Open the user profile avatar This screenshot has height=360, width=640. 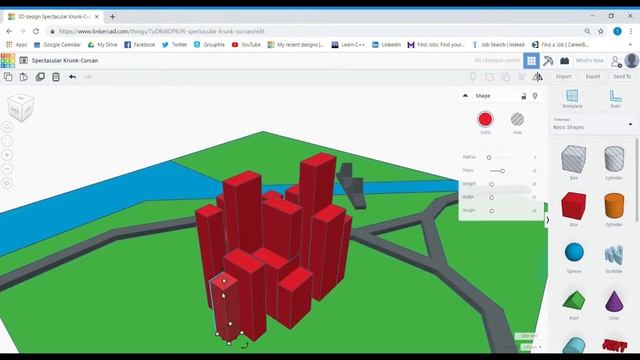coord(631,61)
